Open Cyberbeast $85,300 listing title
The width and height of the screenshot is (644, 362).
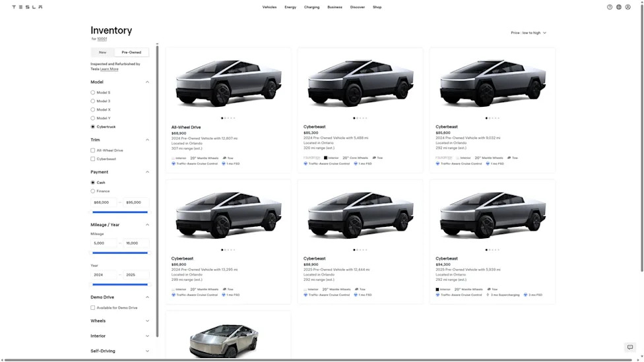pyautogui.click(x=314, y=127)
